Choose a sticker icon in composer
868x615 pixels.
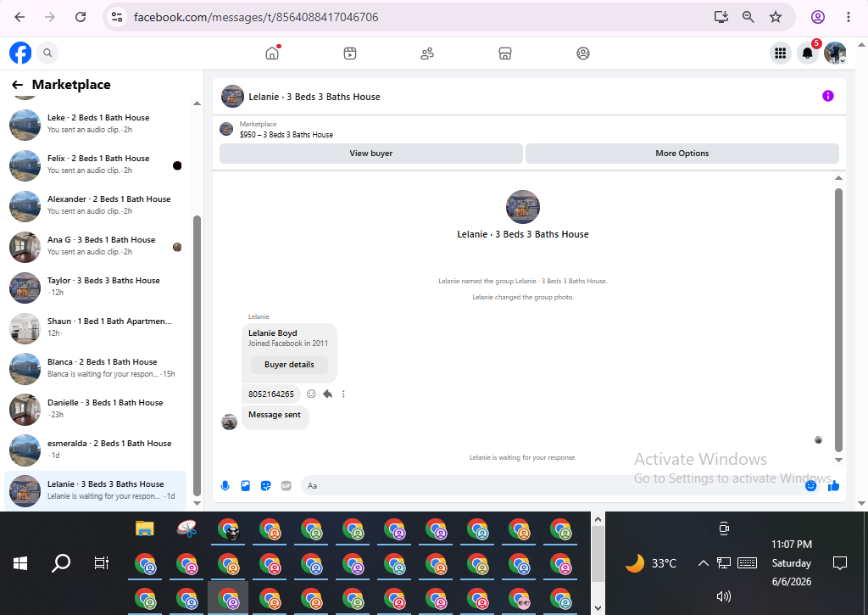[x=265, y=486]
